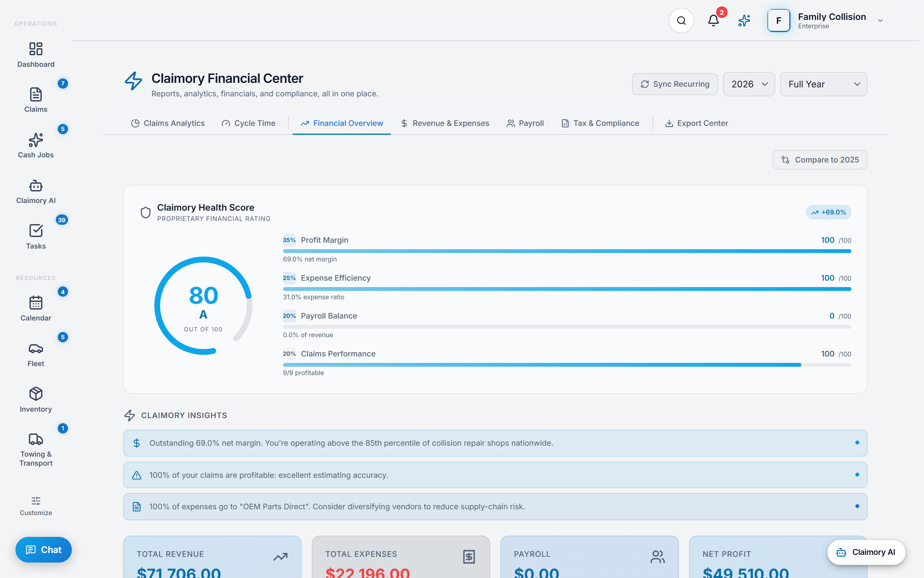This screenshot has height=578, width=924.
Task: Switch to the Cycle Time tab
Action: coord(248,124)
